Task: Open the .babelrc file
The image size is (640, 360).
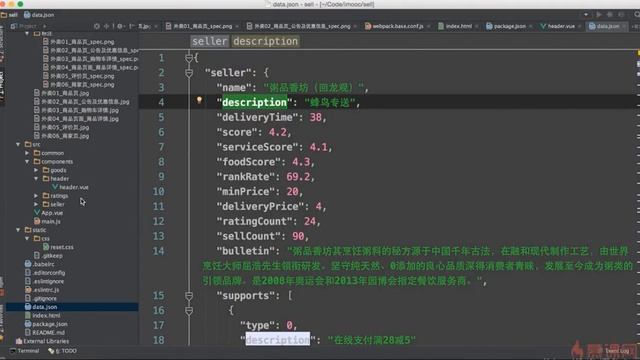Action: point(40,264)
